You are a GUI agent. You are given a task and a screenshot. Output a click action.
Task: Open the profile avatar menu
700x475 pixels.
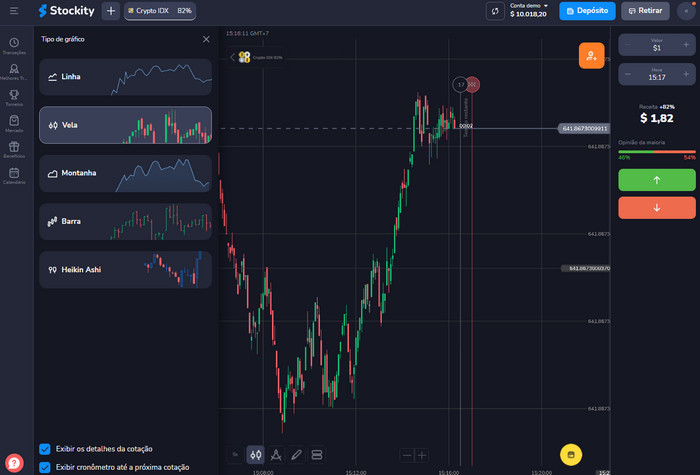(686, 11)
